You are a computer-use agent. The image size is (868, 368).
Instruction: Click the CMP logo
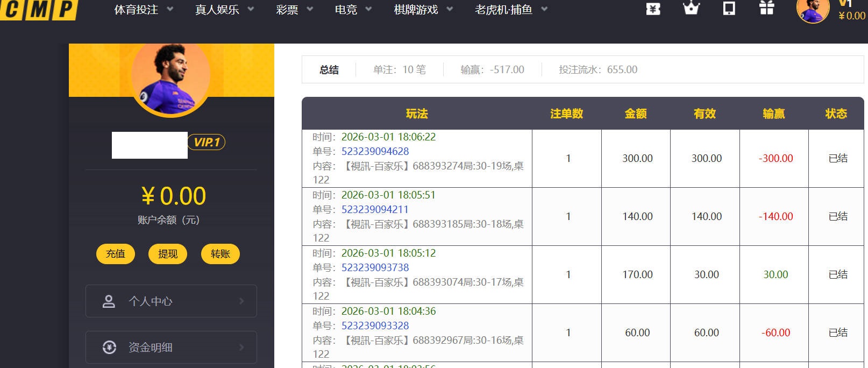click(x=39, y=10)
